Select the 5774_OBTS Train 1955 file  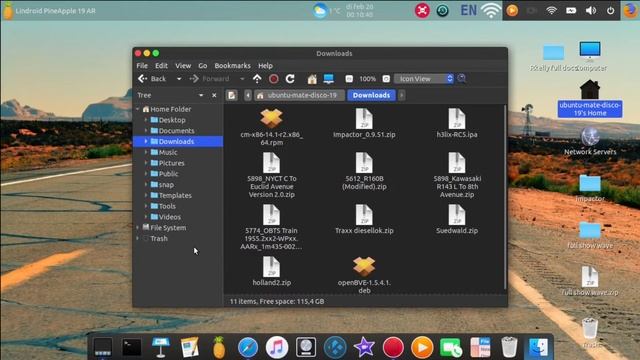(271, 227)
